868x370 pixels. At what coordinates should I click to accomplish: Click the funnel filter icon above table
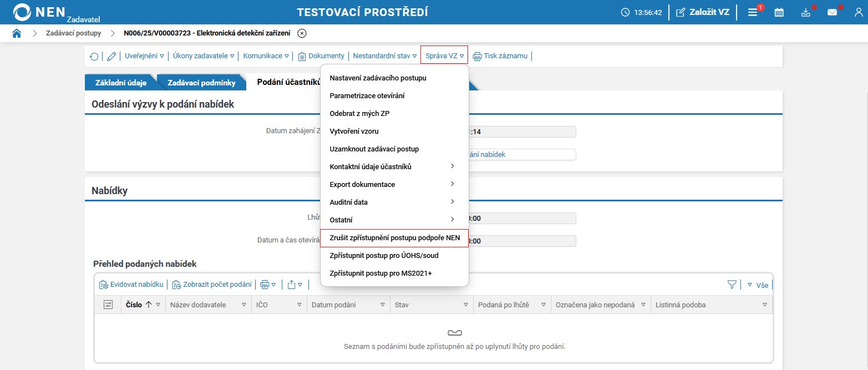tap(732, 283)
